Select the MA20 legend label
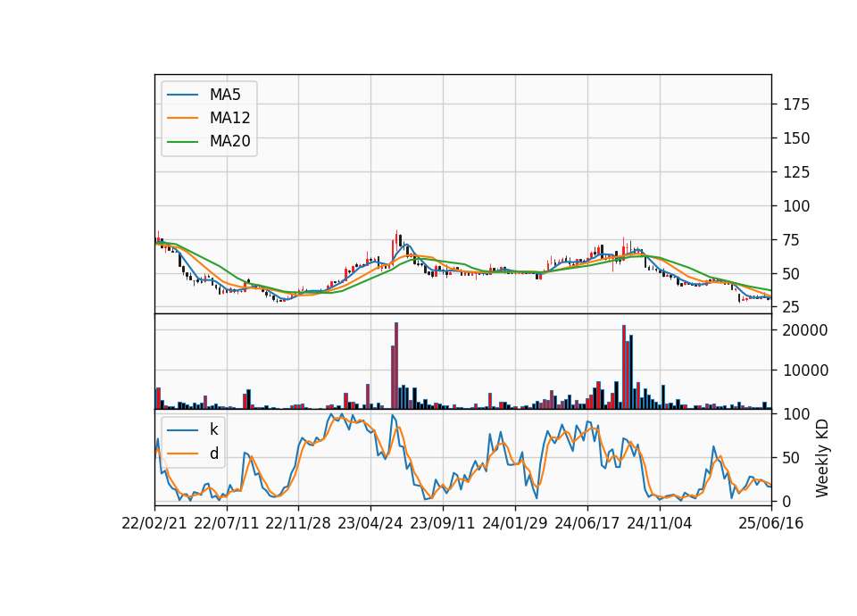The width and height of the screenshot is (857, 616). [x=229, y=141]
